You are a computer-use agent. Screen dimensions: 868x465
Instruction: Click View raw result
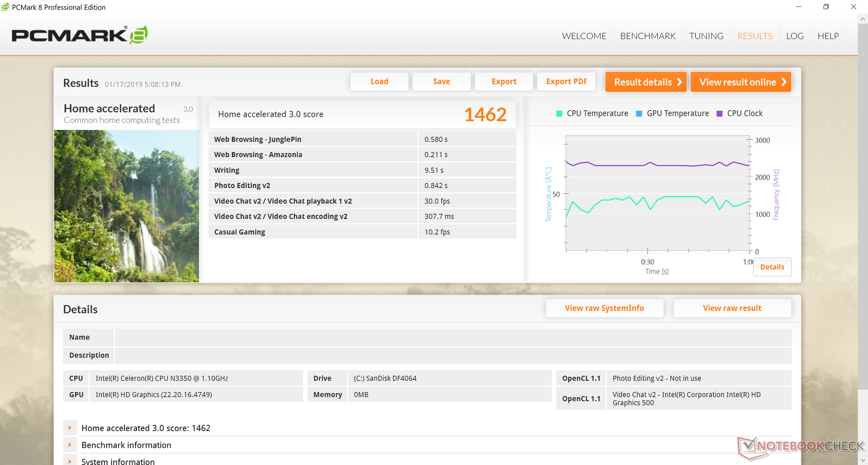tap(732, 308)
